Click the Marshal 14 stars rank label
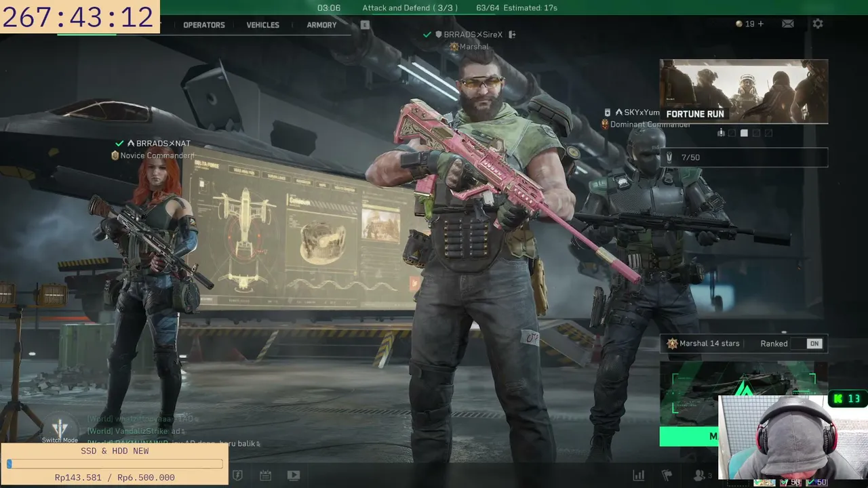 pyautogui.click(x=709, y=344)
